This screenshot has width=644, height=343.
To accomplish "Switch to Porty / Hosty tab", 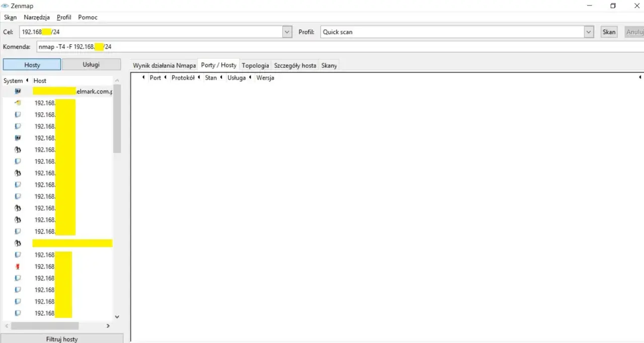I will point(218,65).
